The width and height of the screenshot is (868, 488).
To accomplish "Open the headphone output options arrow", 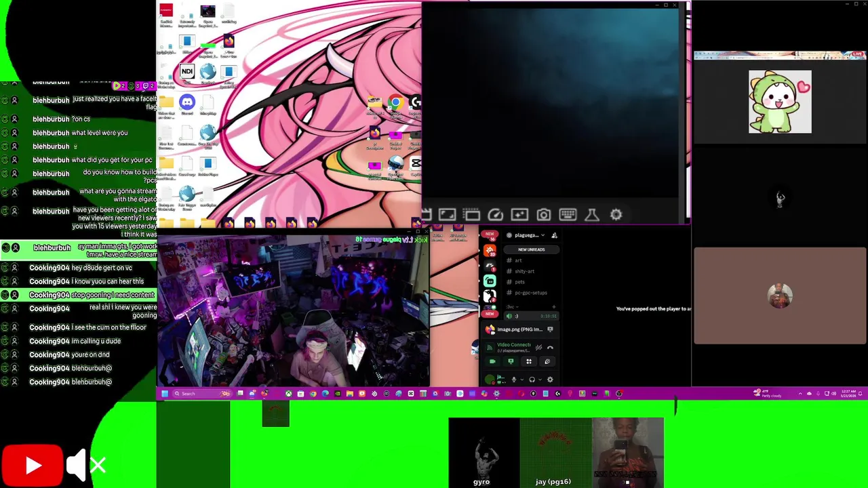I will coord(540,380).
